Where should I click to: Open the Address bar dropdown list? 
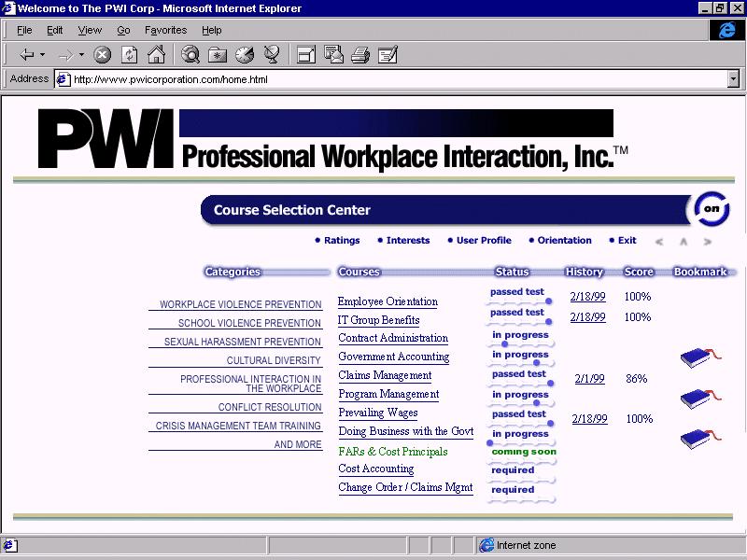click(733, 79)
